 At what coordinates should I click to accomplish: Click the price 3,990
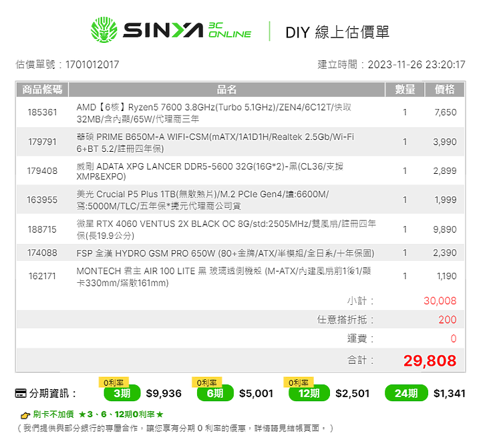[445, 142]
